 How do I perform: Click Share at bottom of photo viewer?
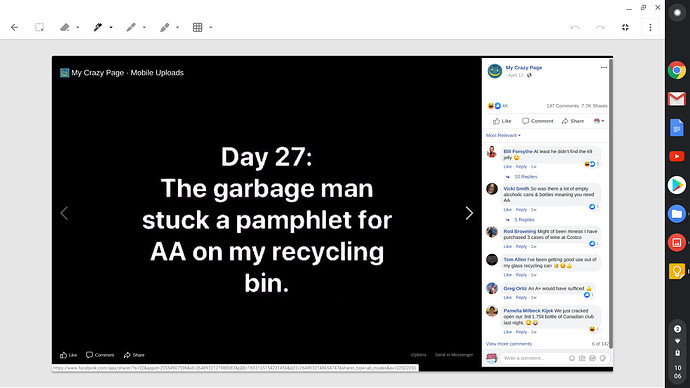[134, 355]
